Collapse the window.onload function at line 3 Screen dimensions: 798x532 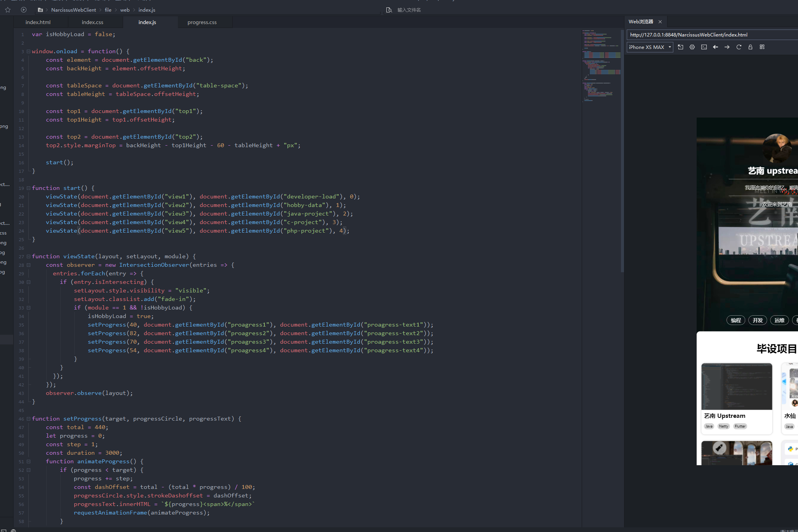point(28,51)
